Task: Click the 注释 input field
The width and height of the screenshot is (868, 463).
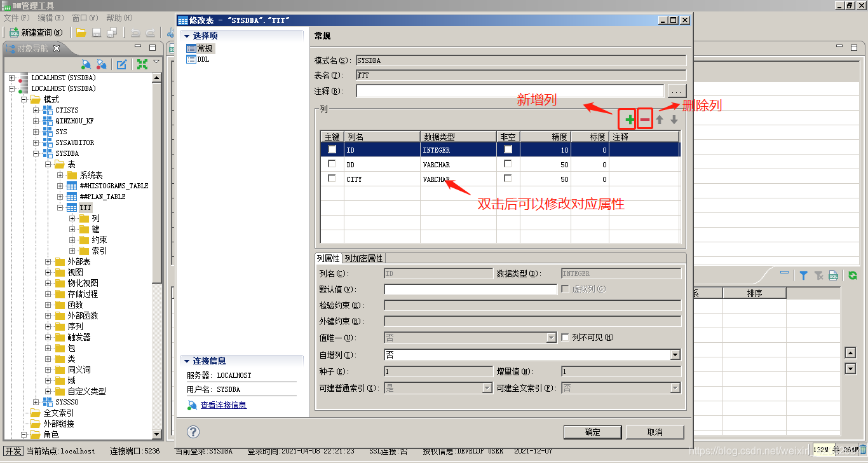Action: [510, 91]
